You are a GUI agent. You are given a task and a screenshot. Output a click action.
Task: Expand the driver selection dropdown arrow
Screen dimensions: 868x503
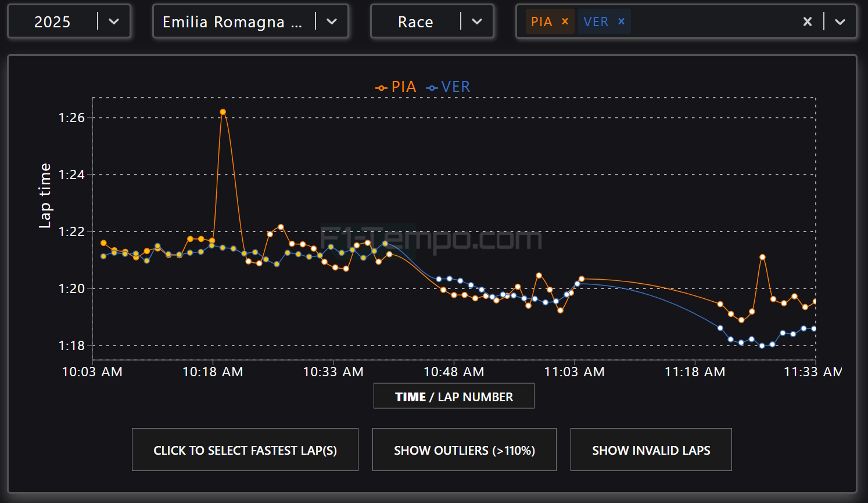coord(840,22)
